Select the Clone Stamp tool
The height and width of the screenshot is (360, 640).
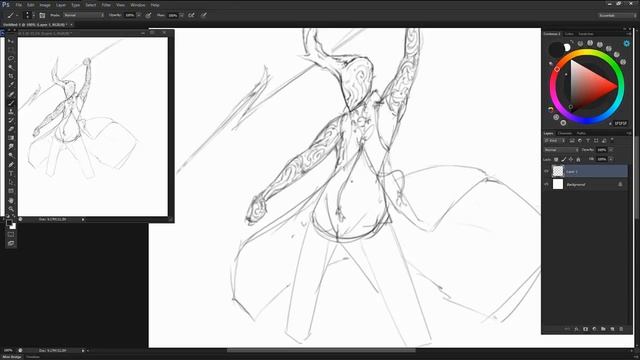coord(11,111)
